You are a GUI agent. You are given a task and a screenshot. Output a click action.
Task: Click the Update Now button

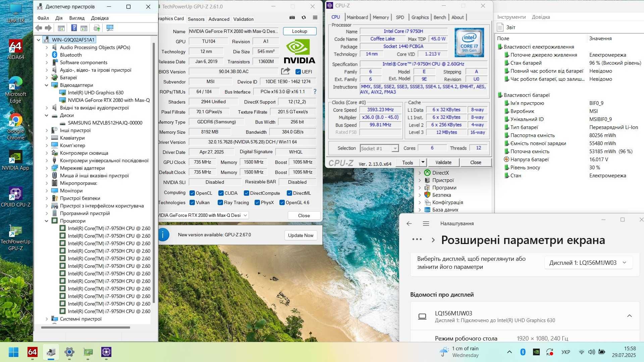pyautogui.click(x=301, y=235)
